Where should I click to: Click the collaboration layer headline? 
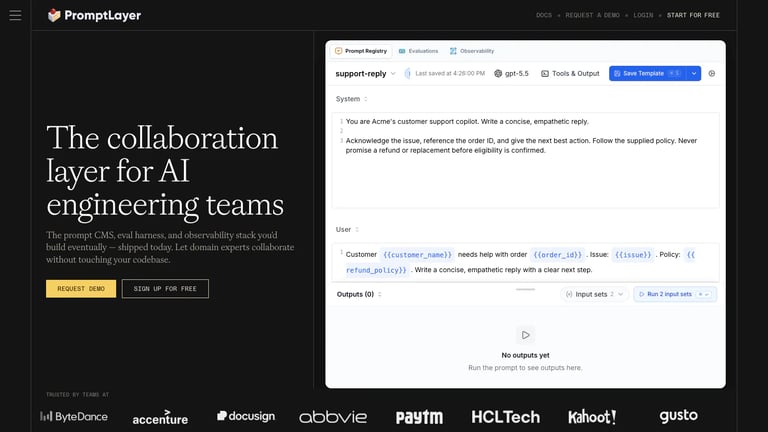[165, 170]
